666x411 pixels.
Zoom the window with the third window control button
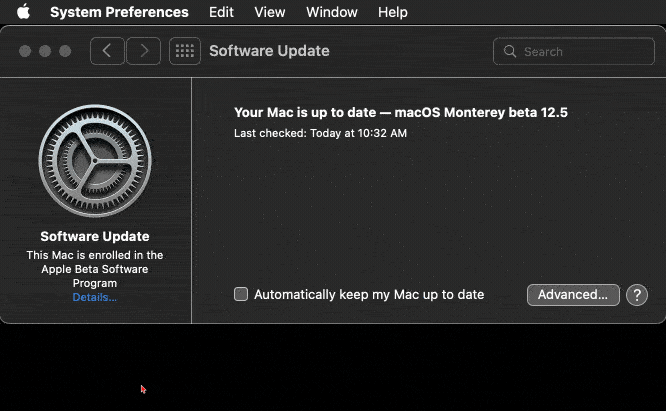pos(65,51)
